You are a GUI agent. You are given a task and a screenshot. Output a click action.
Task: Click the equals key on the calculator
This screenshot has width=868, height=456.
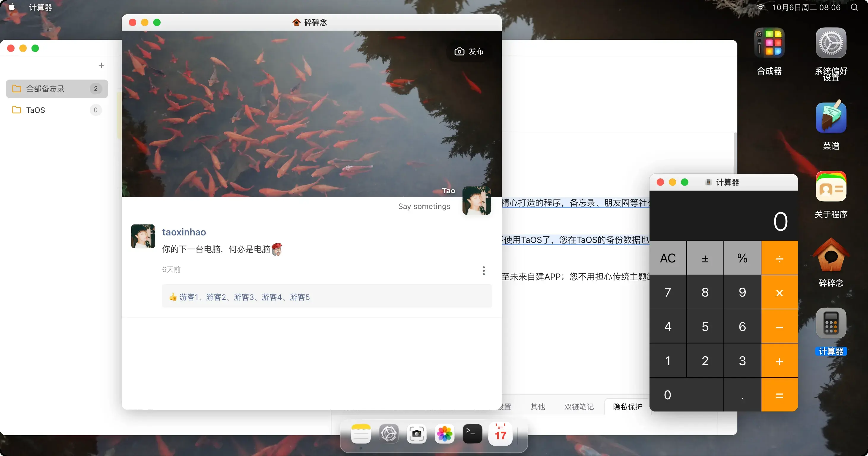click(x=779, y=395)
